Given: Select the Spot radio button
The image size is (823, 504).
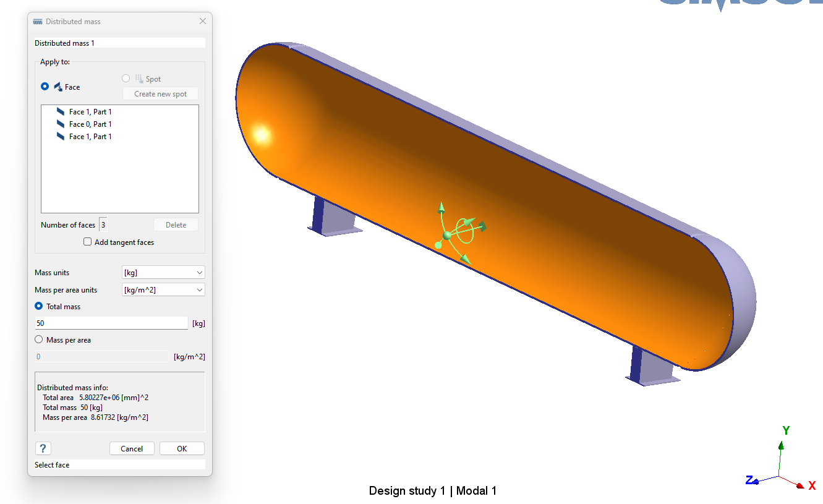Looking at the screenshot, I should [126, 79].
